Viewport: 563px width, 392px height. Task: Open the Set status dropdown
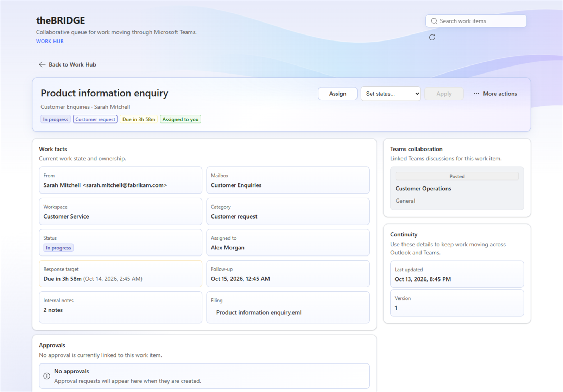(391, 94)
